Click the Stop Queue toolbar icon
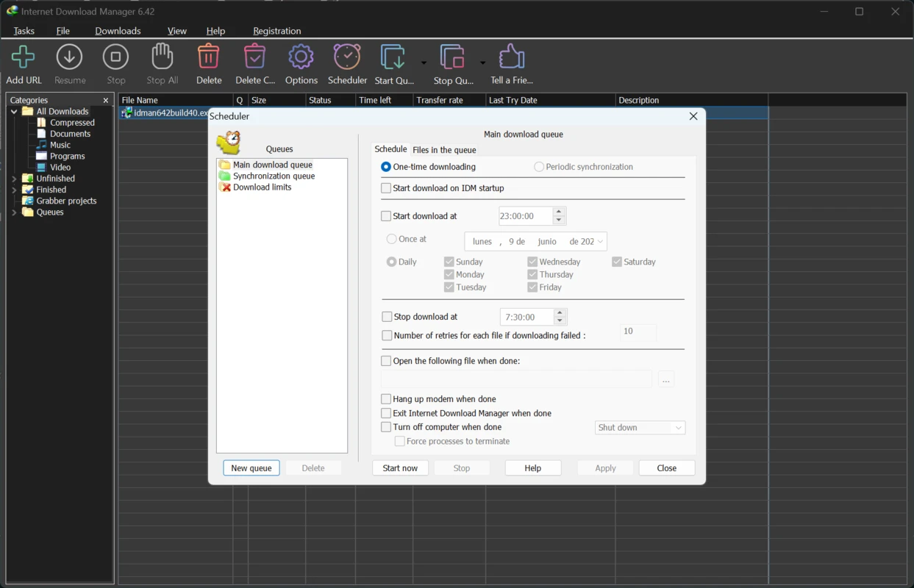 (x=453, y=57)
